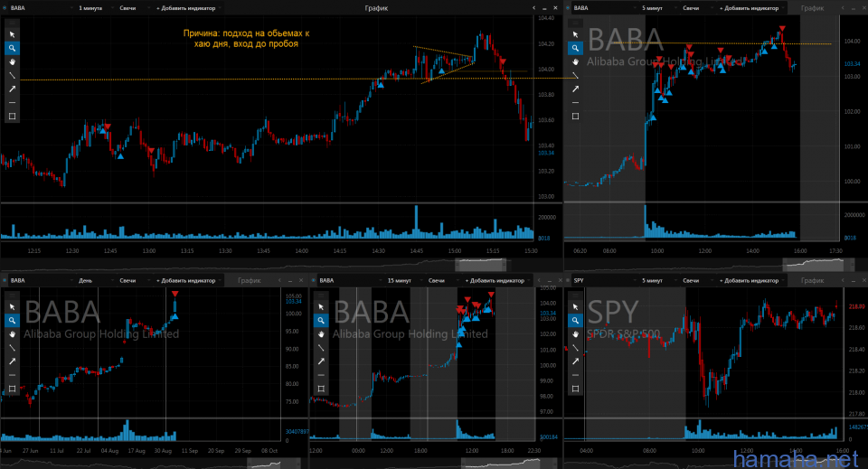Activate the zoom magnifier in the 1 минута chart
The width and height of the screenshot is (868, 469).
12,48
